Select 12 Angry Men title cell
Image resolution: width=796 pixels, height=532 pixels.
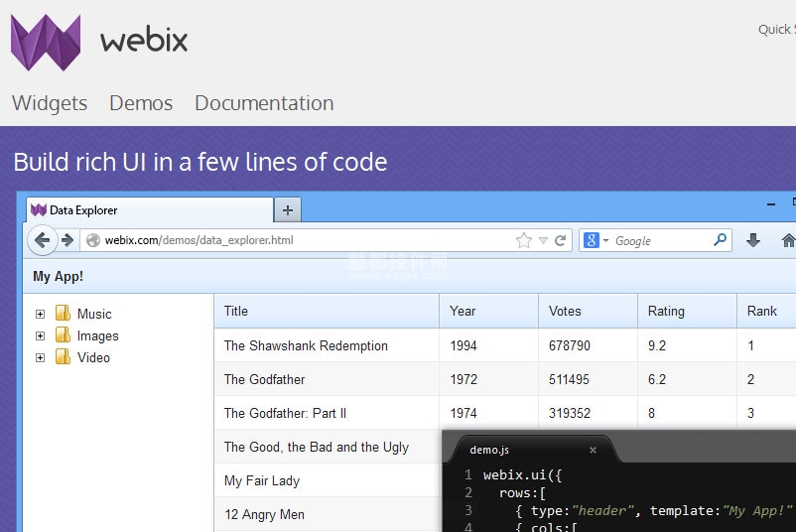[327, 514]
